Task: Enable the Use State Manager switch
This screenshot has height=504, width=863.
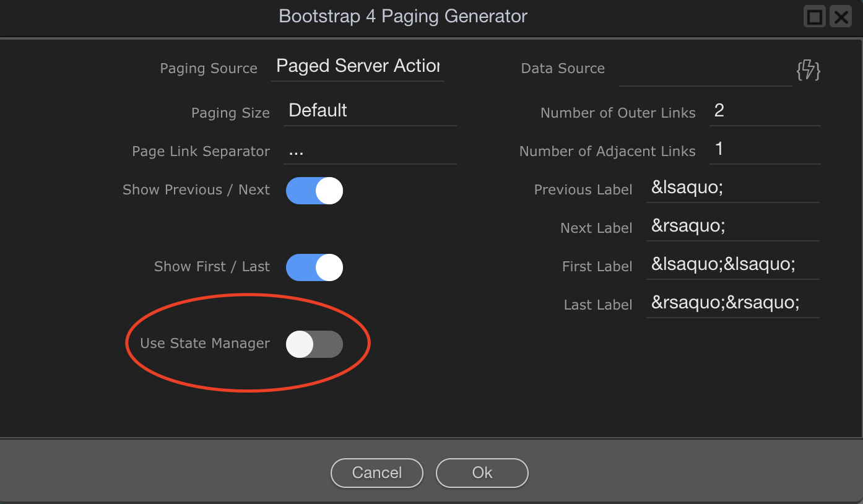Action: [314, 344]
